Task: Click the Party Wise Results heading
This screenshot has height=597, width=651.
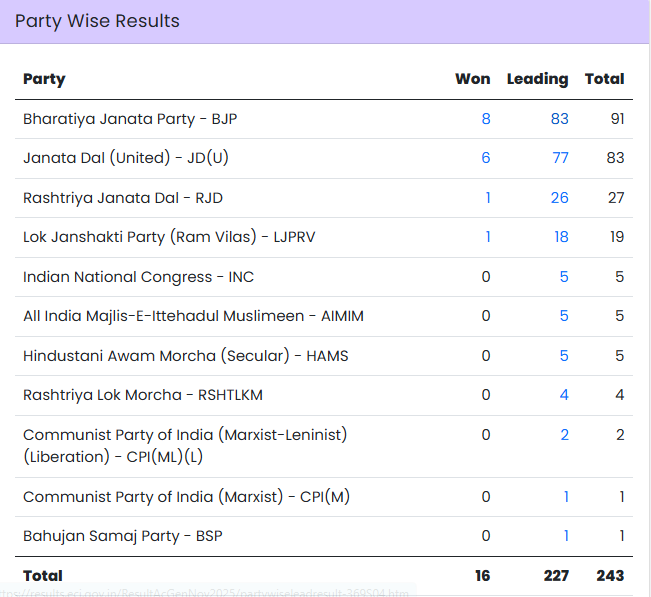Action: (x=97, y=21)
